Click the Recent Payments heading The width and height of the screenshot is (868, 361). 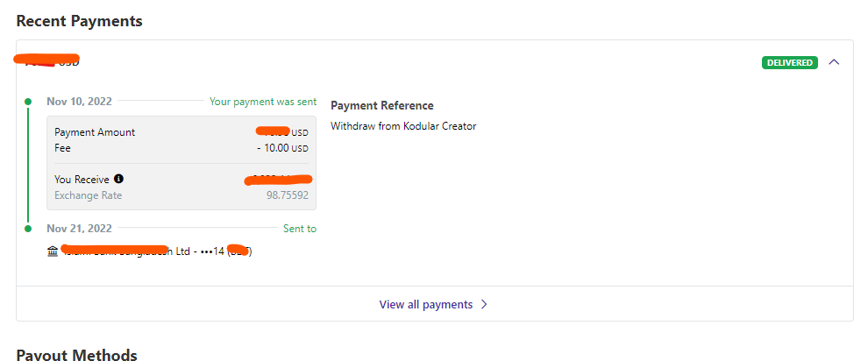(x=79, y=20)
